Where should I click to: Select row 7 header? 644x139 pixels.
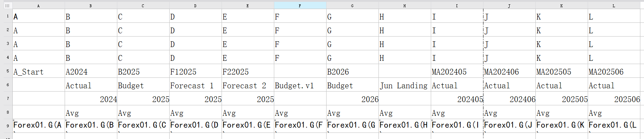(8, 98)
